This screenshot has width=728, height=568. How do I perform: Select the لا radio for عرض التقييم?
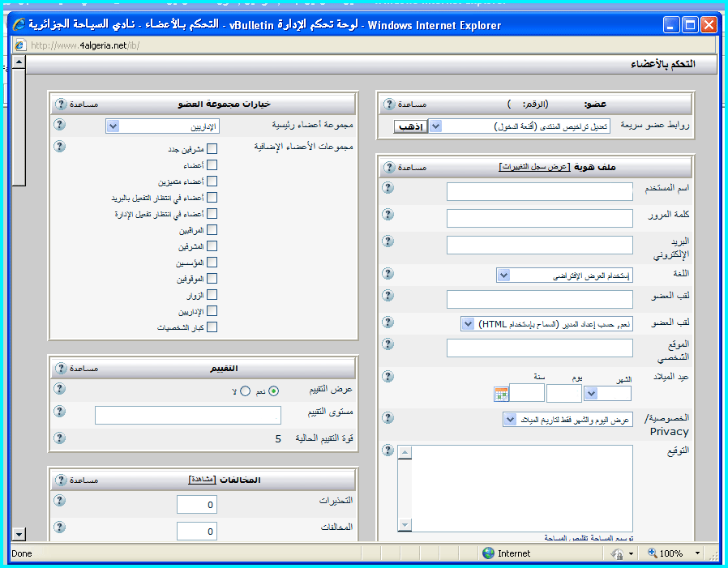click(x=245, y=391)
